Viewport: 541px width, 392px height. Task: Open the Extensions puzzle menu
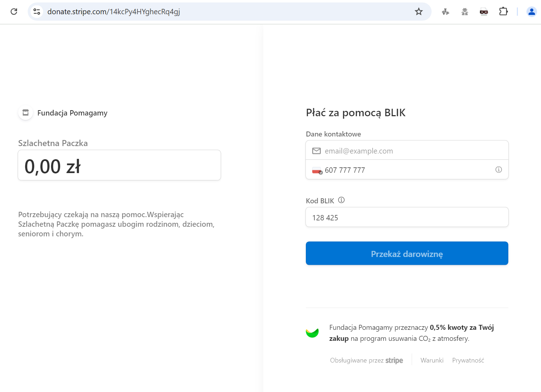point(503,11)
